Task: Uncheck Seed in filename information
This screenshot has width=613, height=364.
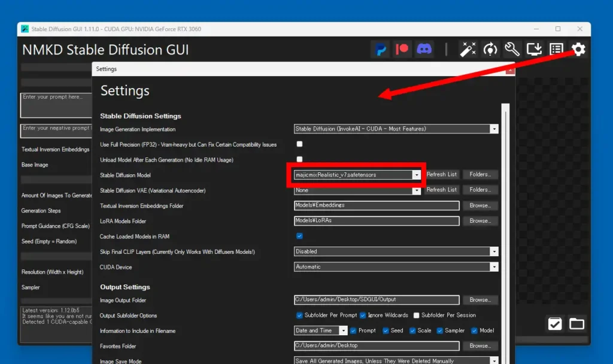Action: 386,330
